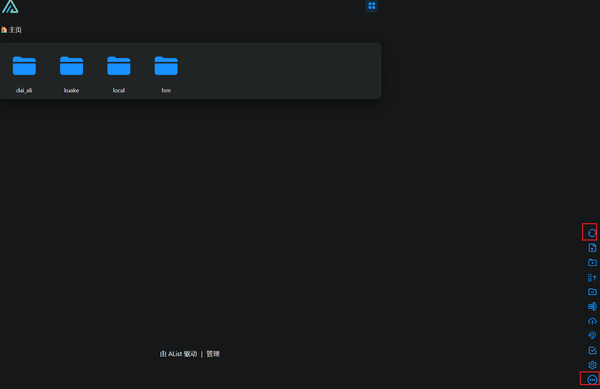Open the dai_ali folder
600x389 pixels.
point(24,73)
